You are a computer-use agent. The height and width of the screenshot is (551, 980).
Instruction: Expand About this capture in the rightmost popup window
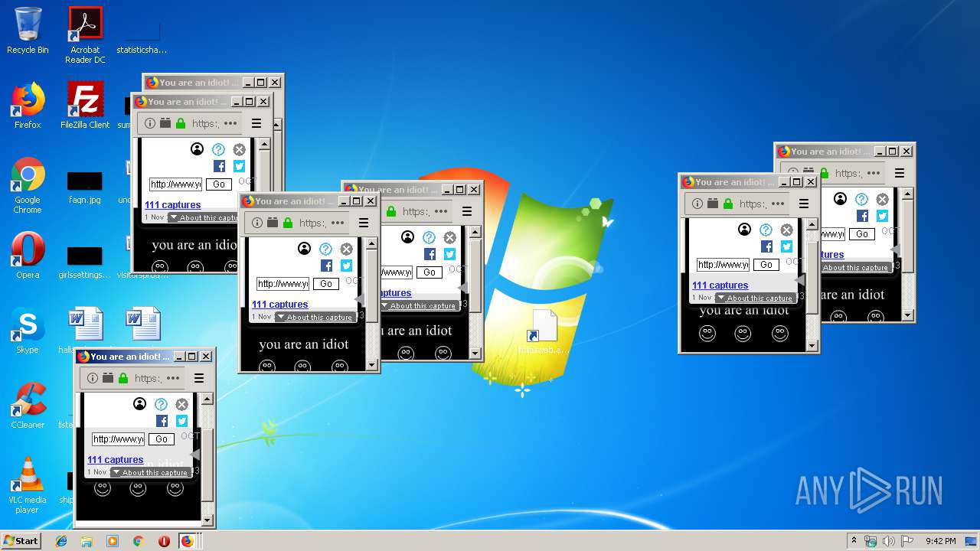855,268
